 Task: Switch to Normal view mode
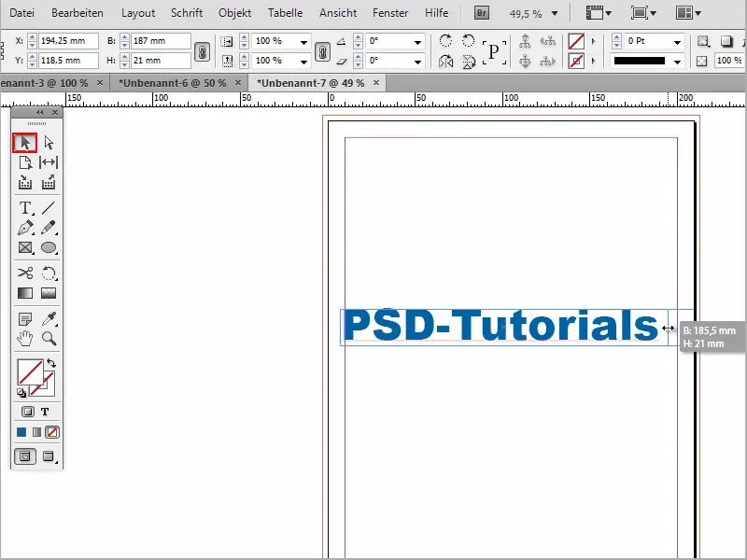coord(25,456)
